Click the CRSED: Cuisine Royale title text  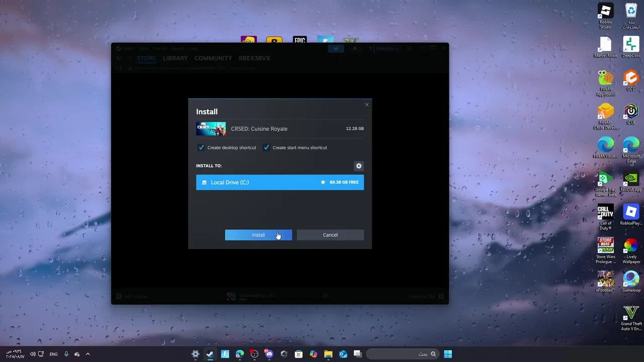(259, 129)
